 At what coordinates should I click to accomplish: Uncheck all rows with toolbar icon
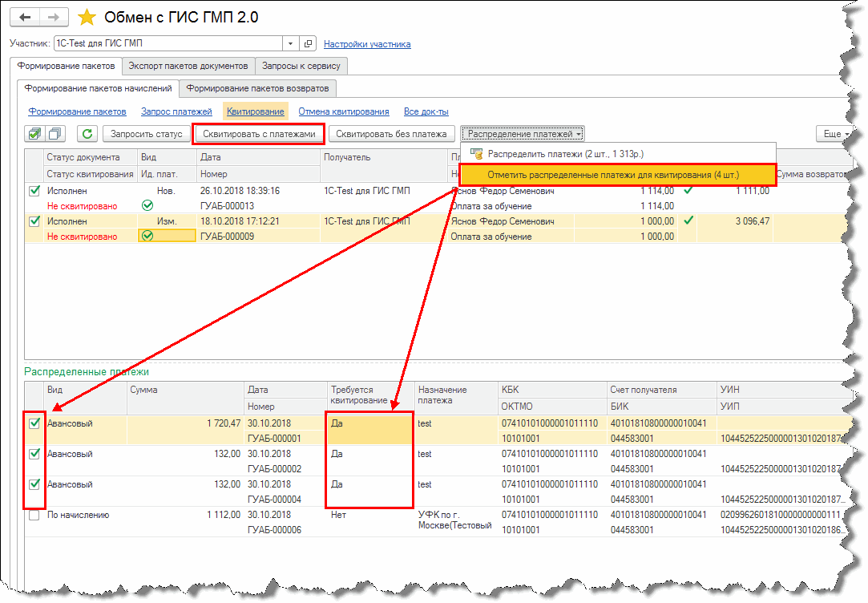(55, 133)
